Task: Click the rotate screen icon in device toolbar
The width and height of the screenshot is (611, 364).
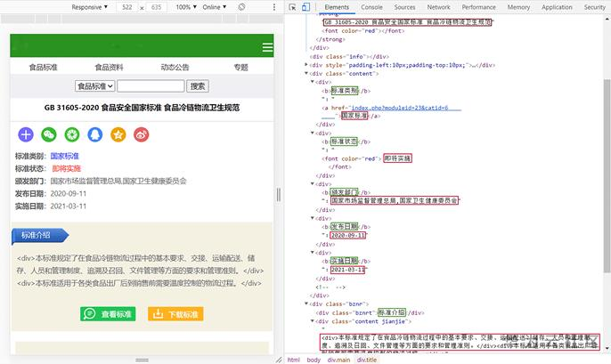Action: coord(241,7)
